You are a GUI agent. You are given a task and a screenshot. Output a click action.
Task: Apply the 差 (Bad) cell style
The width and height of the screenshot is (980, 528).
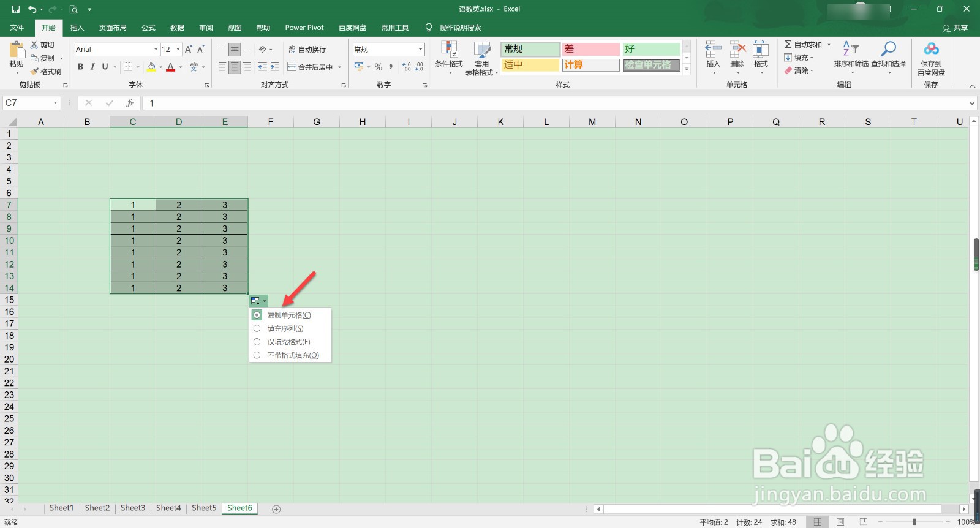(x=590, y=49)
